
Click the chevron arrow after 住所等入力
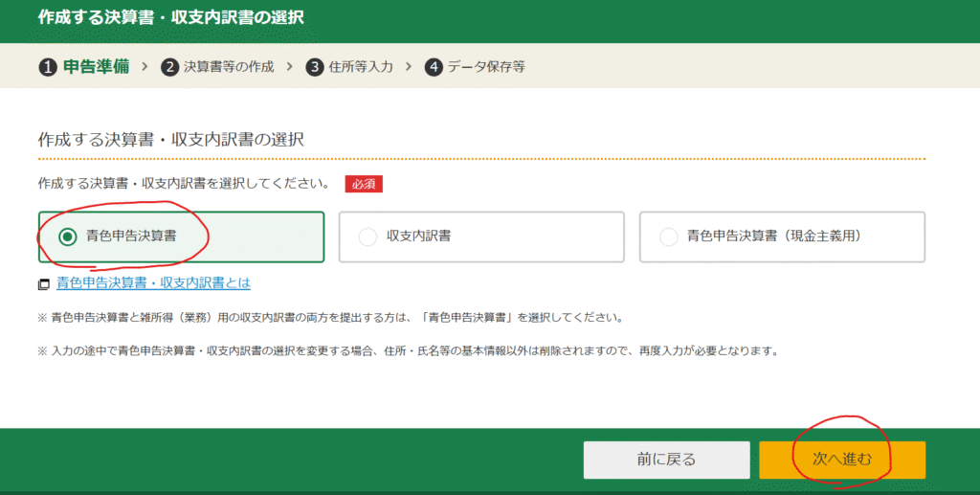[408, 67]
